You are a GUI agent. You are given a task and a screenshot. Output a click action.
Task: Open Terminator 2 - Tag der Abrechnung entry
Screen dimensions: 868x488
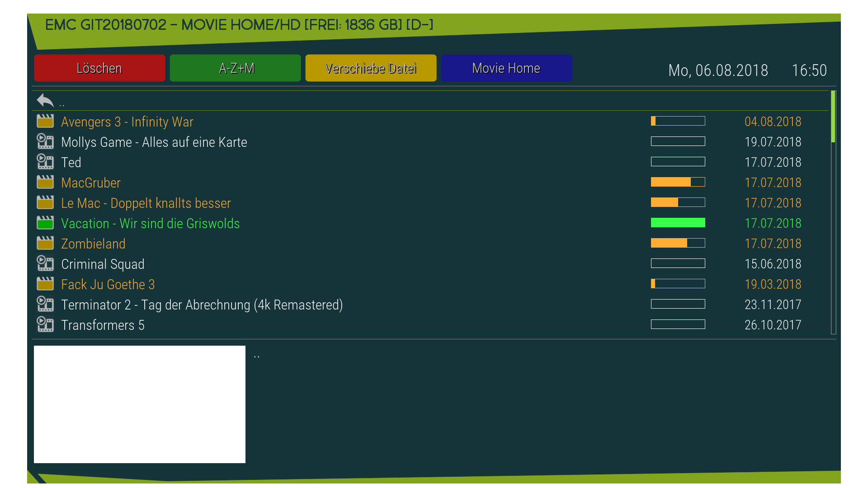click(202, 305)
